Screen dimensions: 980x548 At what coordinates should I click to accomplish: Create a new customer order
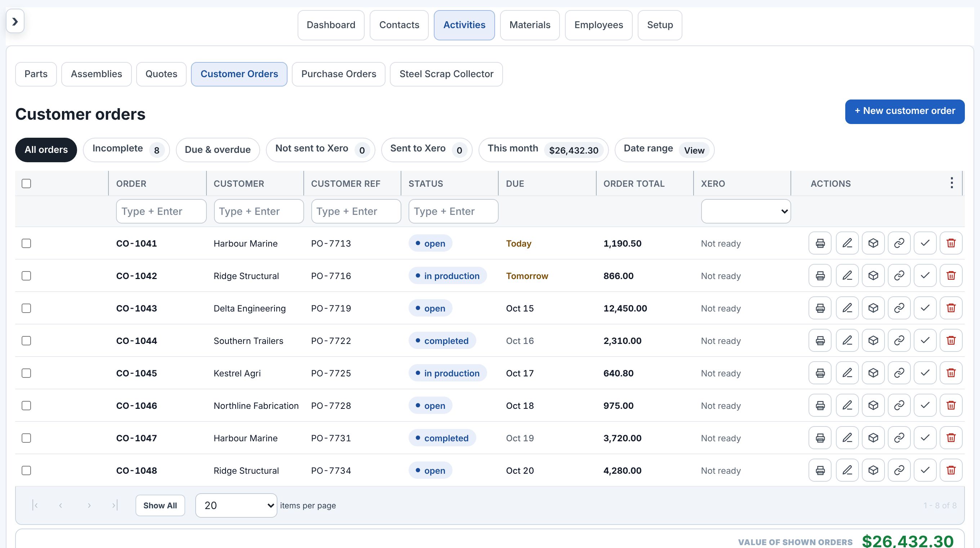[x=905, y=111]
